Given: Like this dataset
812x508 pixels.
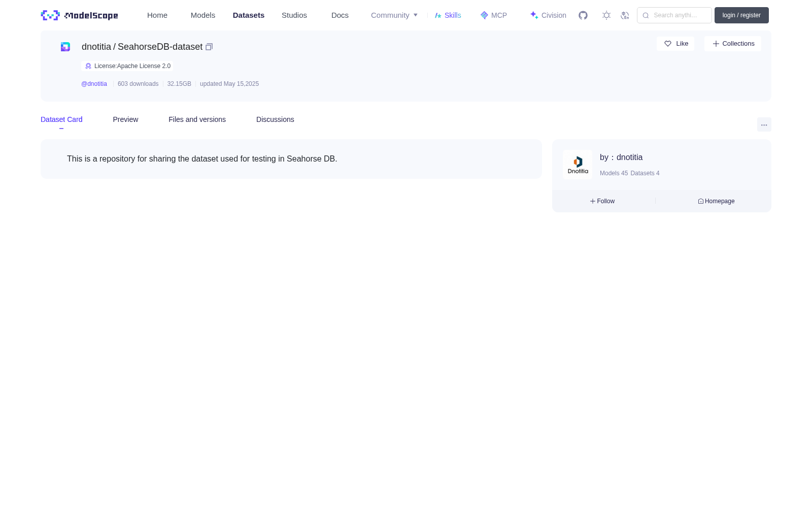Looking at the screenshot, I should (675, 44).
